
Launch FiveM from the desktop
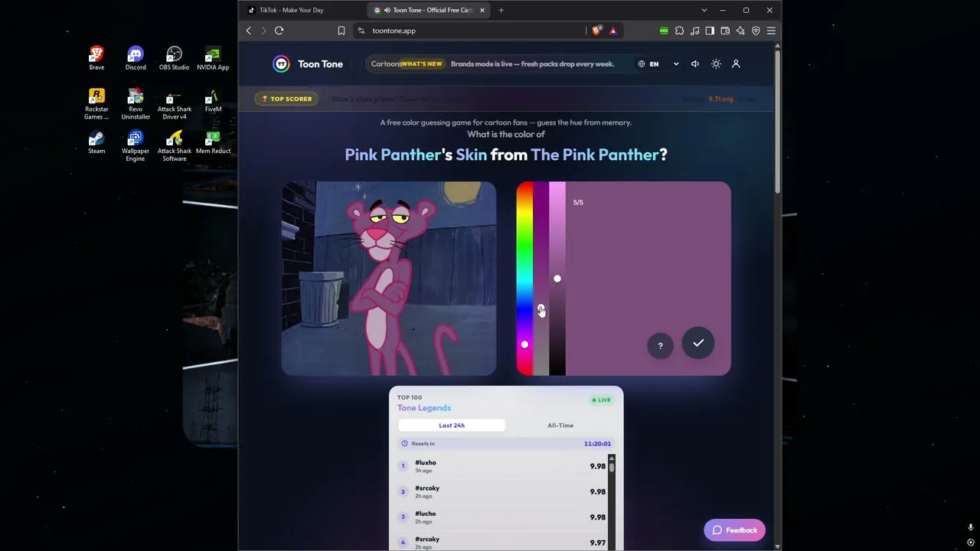pos(213,100)
